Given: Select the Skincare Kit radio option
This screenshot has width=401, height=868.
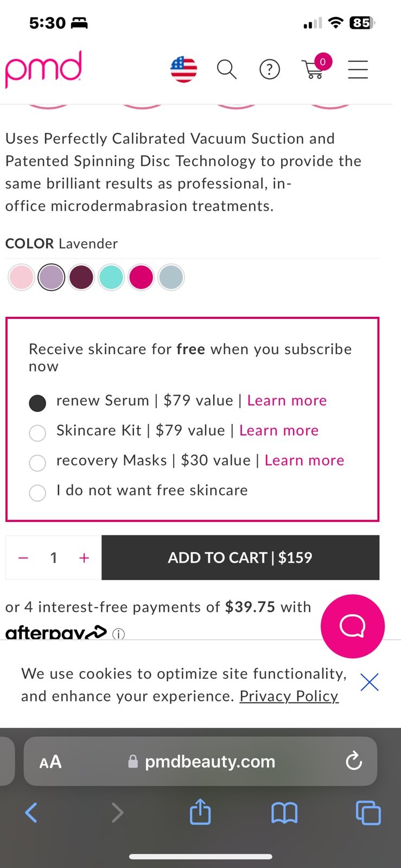Looking at the screenshot, I should pyautogui.click(x=37, y=433).
